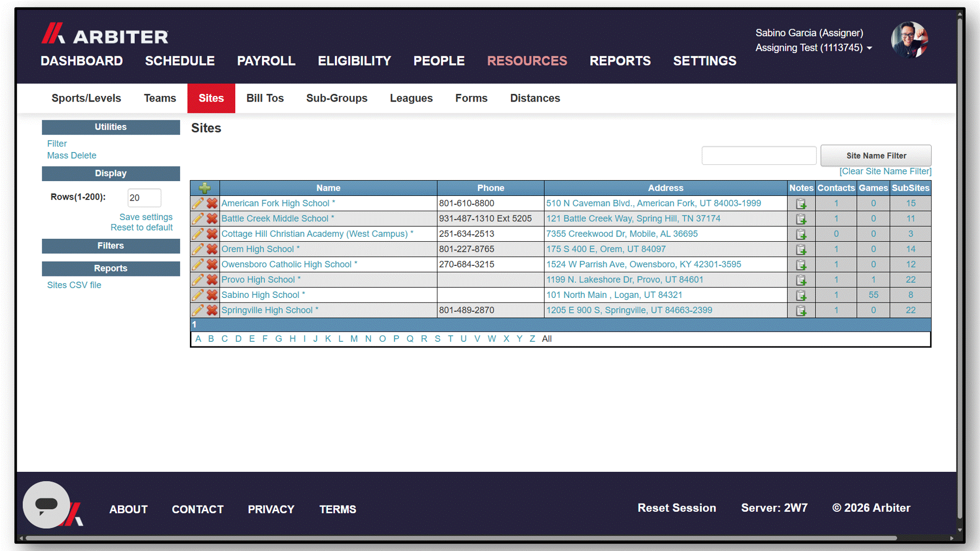Open the Payroll menu
The image size is (980, 551).
coord(266,61)
